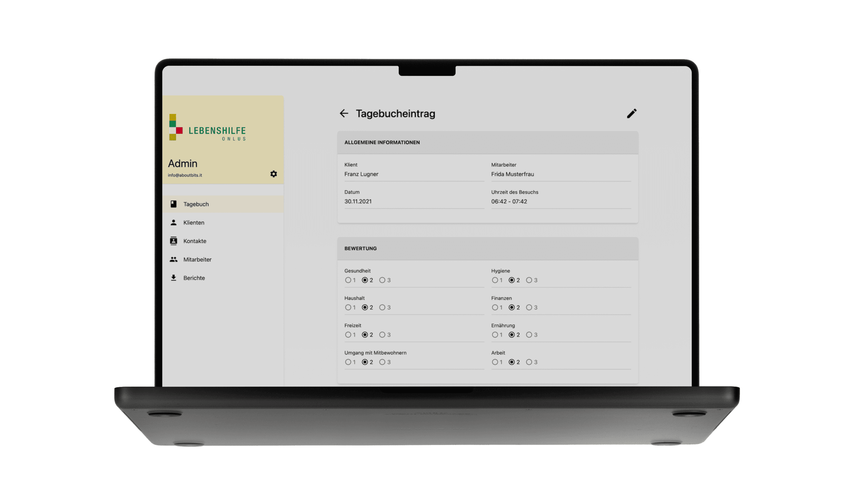Click the Uhrzeit field 06:42 - 07:42

pyautogui.click(x=561, y=199)
